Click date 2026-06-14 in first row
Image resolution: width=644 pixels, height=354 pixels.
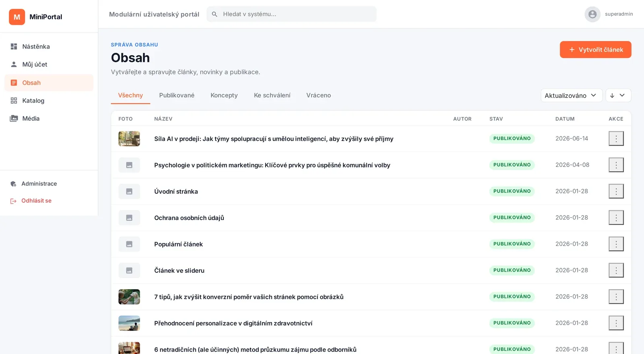tap(572, 138)
